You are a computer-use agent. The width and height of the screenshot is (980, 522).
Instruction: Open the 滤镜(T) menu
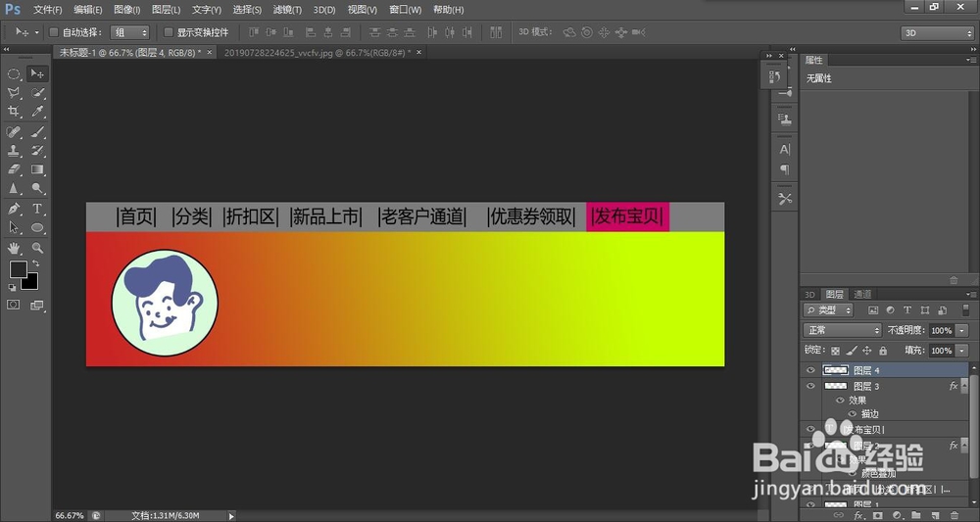point(287,10)
